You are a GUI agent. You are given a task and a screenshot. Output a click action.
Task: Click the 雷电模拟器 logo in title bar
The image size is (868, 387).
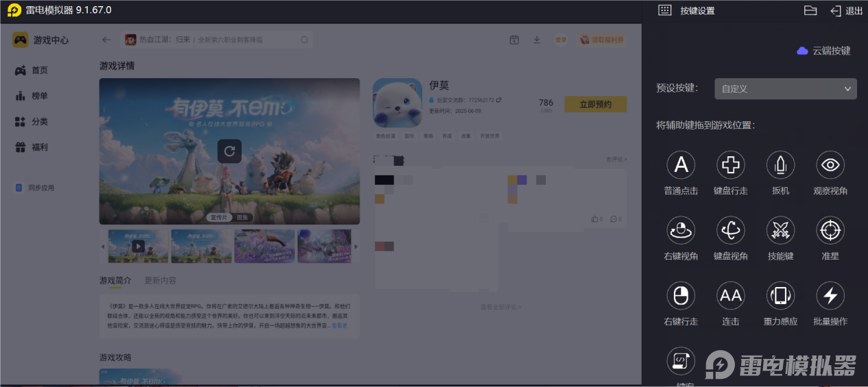tap(14, 10)
